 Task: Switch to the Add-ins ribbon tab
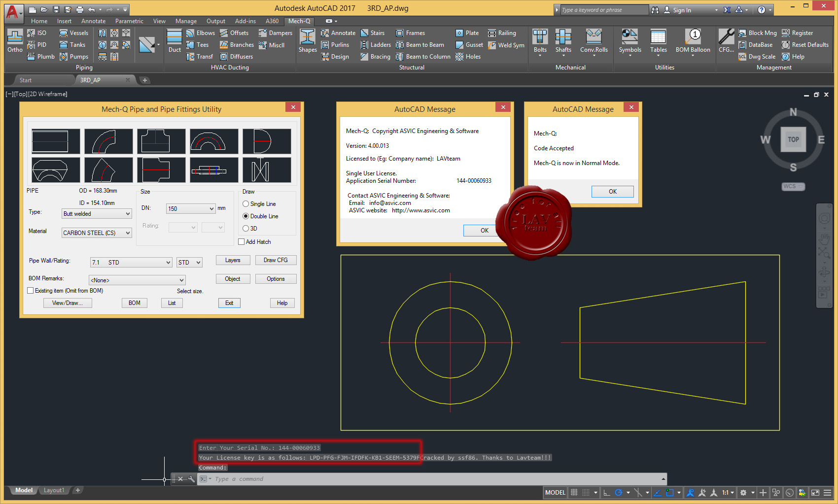[245, 21]
